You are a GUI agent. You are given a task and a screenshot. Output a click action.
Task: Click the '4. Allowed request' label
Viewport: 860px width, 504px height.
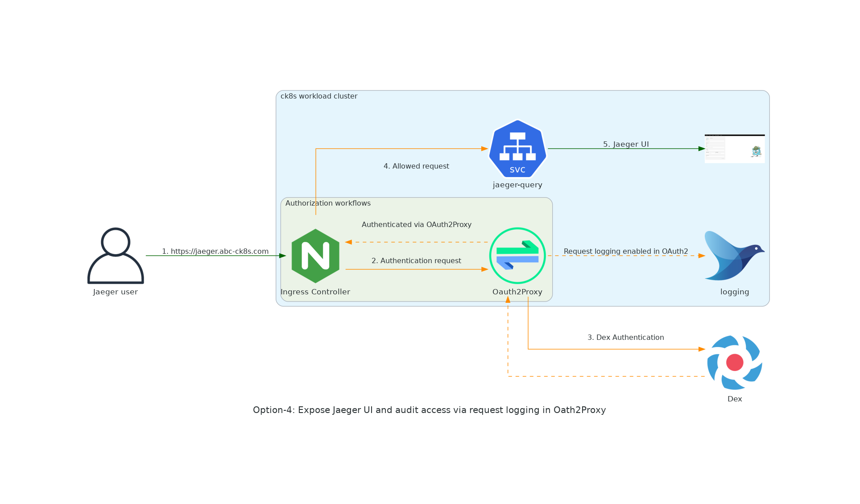[416, 166]
